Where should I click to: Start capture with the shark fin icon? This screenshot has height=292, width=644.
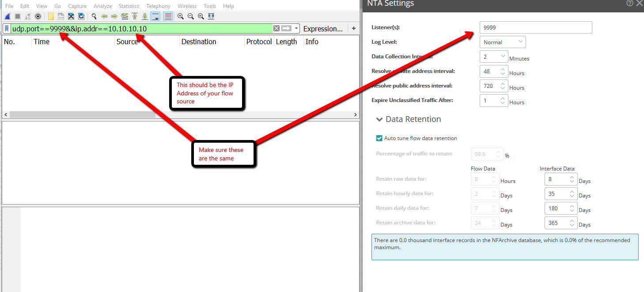[x=8, y=16]
